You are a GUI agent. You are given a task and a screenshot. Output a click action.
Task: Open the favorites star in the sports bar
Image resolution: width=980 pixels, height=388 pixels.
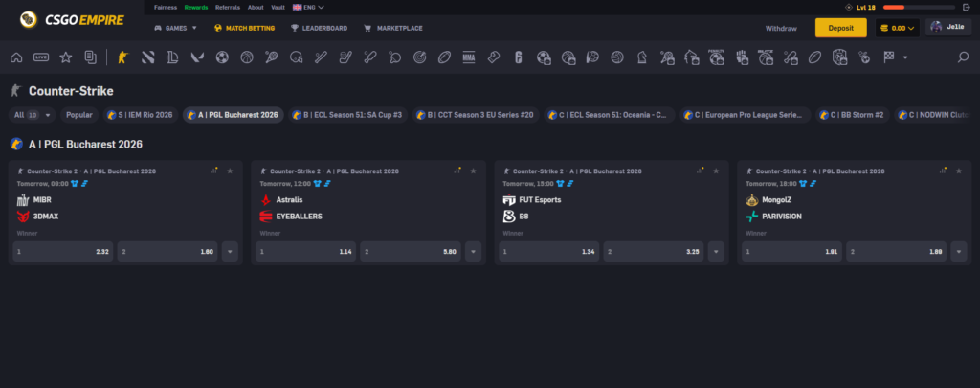pos(66,57)
